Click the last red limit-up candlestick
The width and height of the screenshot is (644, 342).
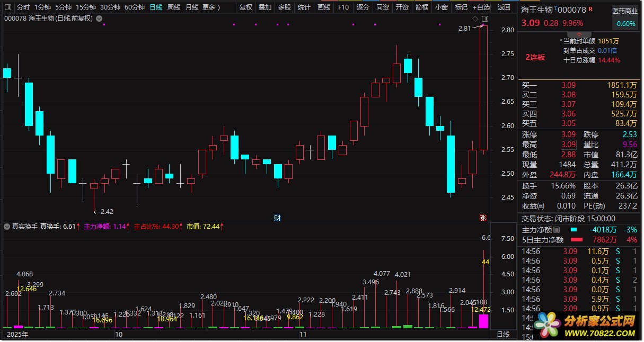483,88
